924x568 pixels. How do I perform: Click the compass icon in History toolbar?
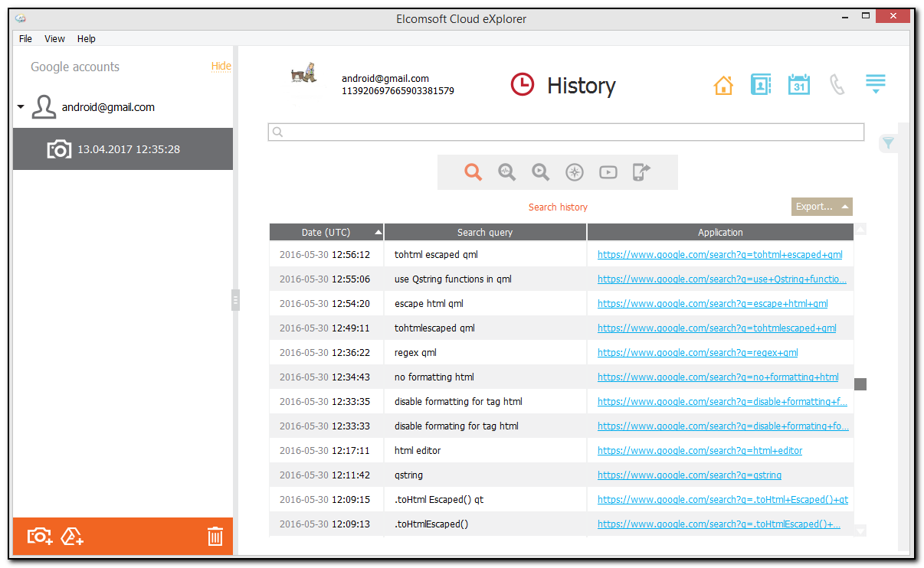[575, 172]
